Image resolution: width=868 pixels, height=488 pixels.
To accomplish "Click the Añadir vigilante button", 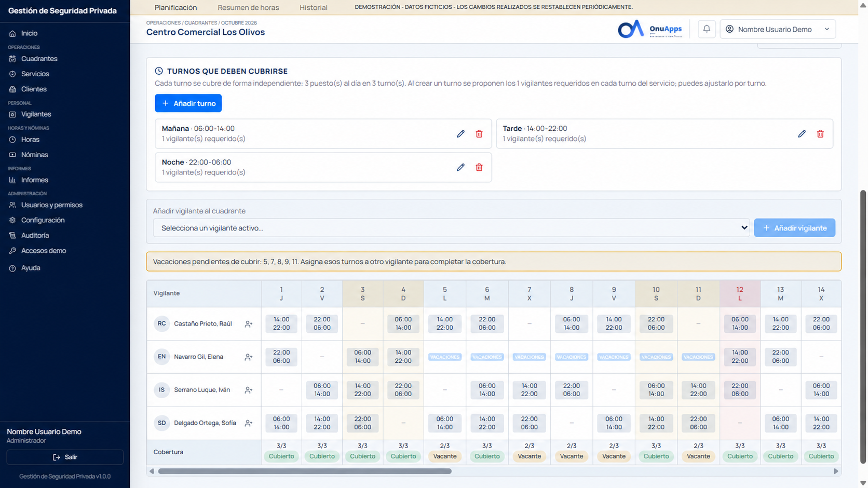I will tap(794, 228).
